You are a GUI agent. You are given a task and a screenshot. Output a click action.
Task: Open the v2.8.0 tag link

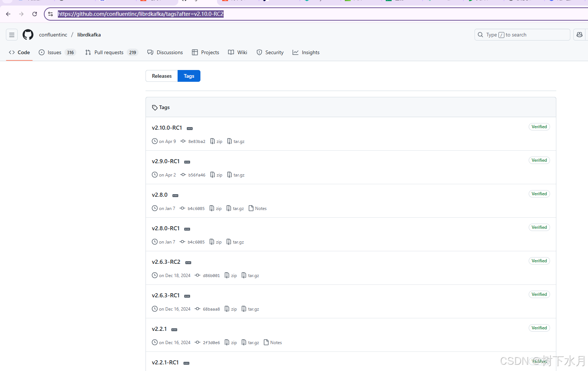coord(160,195)
